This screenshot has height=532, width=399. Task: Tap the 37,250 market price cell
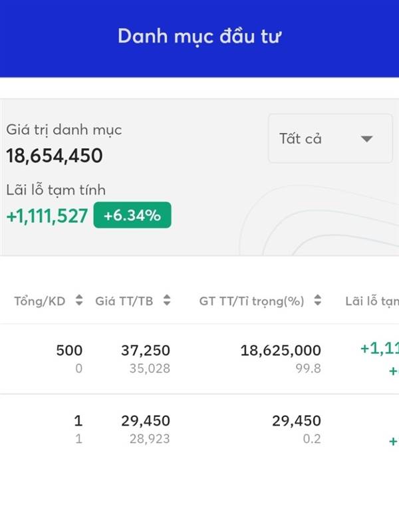point(146,350)
